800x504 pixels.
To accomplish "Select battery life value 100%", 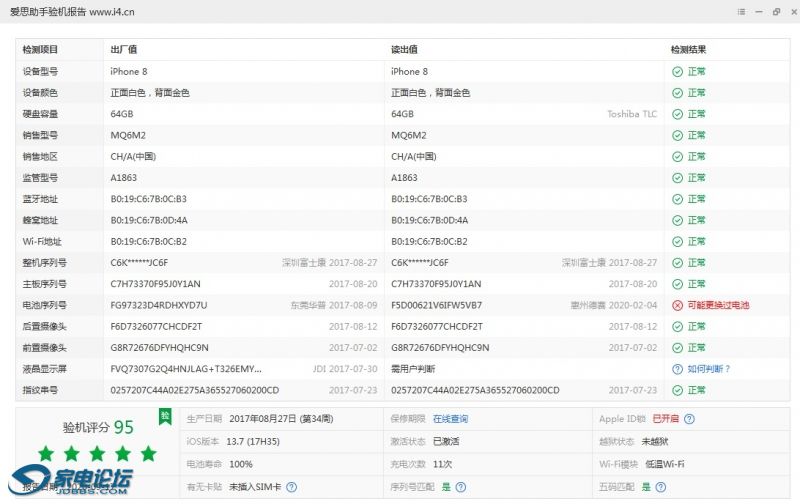I will tap(241, 464).
